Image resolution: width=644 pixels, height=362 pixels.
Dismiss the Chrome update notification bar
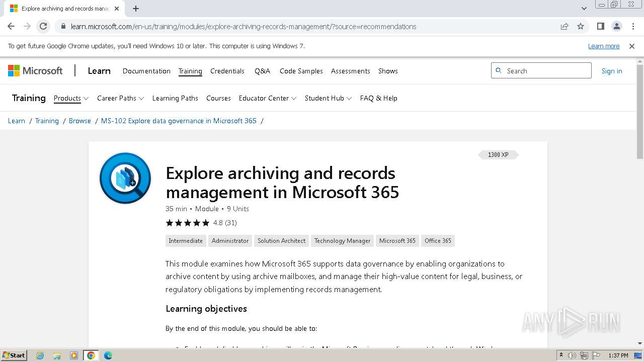pyautogui.click(x=632, y=46)
